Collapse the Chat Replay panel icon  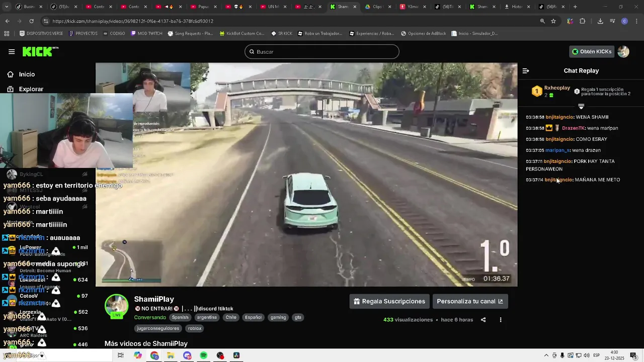point(526,71)
